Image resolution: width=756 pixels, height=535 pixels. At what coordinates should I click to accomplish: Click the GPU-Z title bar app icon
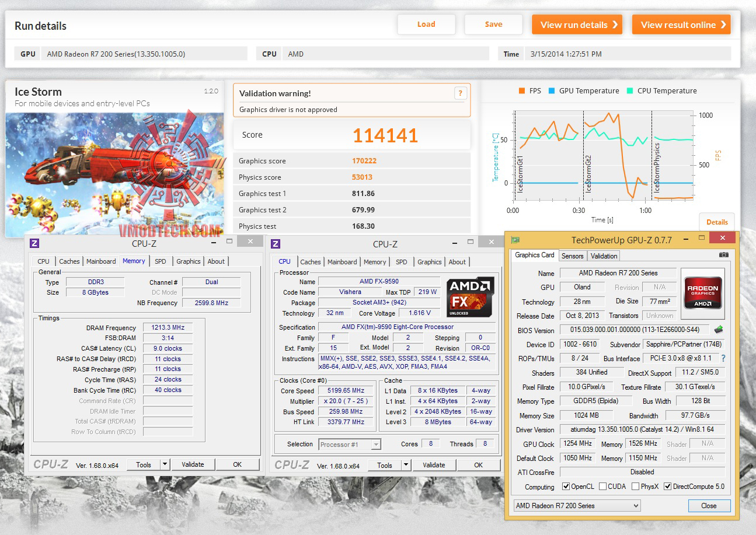pos(515,240)
